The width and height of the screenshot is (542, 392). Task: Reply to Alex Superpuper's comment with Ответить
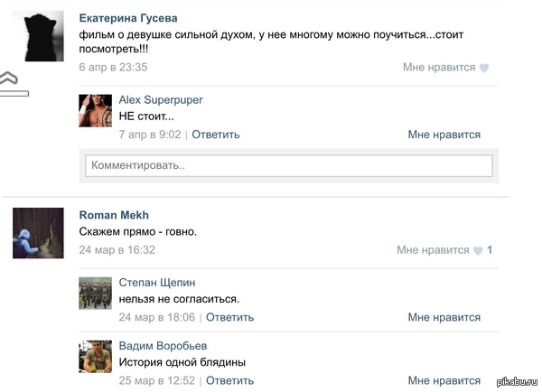[x=216, y=135]
